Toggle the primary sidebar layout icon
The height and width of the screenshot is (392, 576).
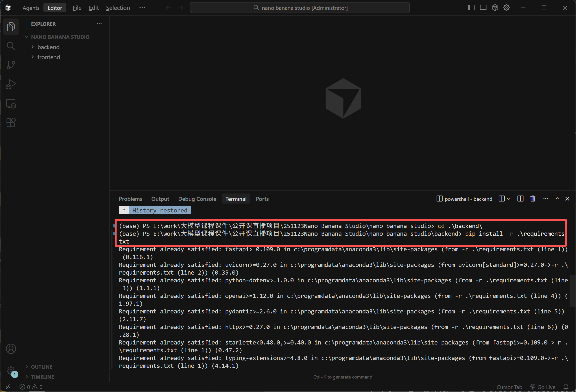tap(471, 8)
